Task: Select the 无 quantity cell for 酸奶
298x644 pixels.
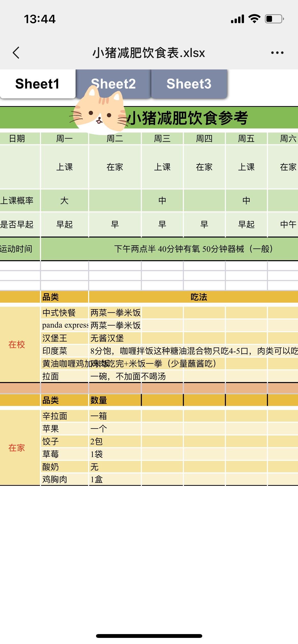Action: click(x=115, y=467)
